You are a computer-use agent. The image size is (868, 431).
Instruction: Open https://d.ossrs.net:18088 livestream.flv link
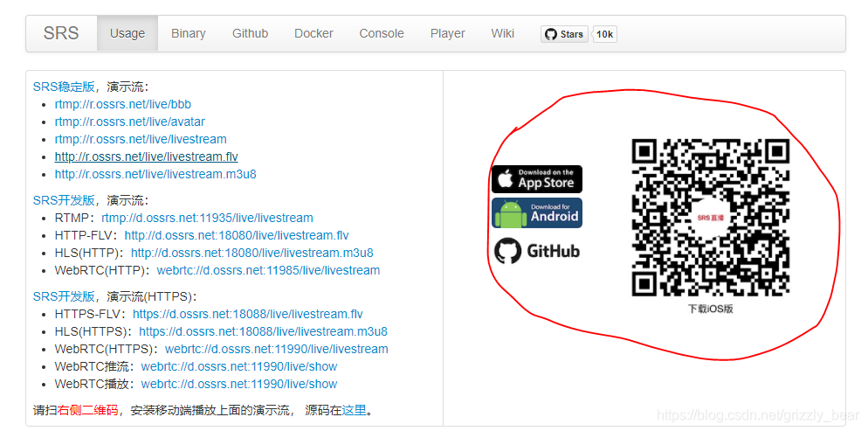(247, 314)
